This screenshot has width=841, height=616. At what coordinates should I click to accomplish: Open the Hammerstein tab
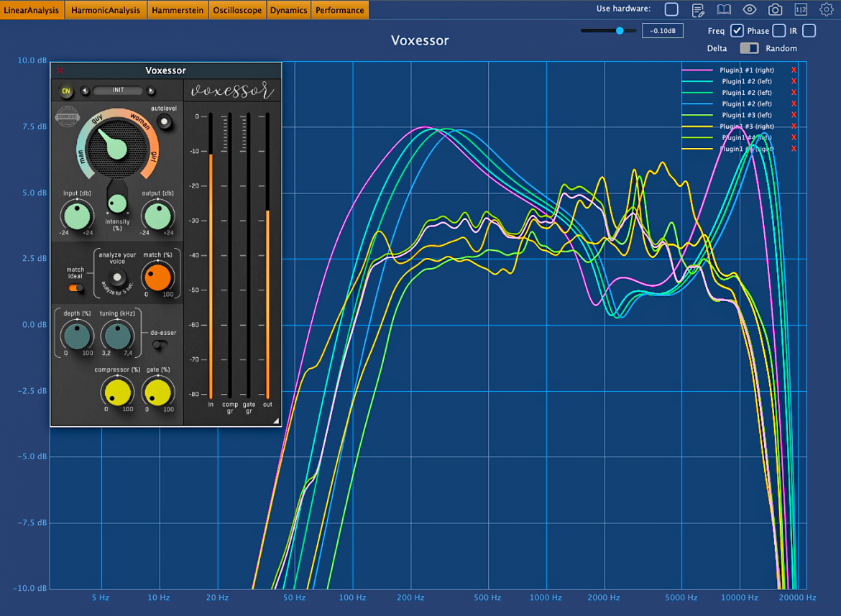[x=178, y=9]
